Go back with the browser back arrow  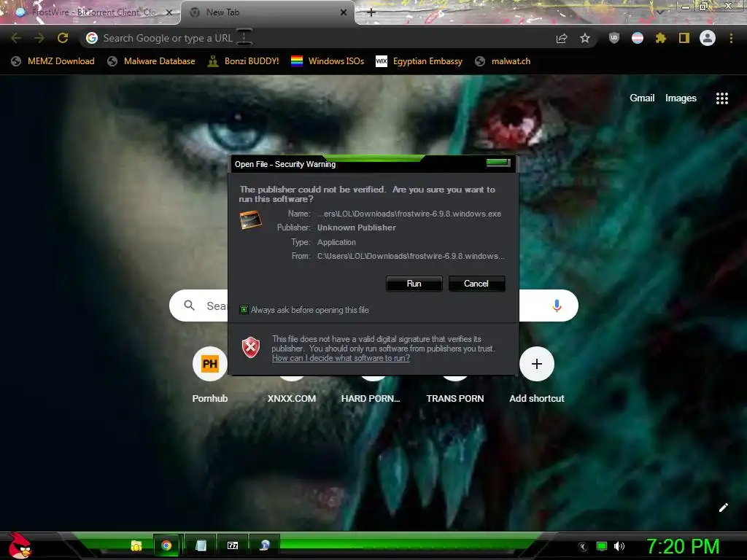(16, 38)
